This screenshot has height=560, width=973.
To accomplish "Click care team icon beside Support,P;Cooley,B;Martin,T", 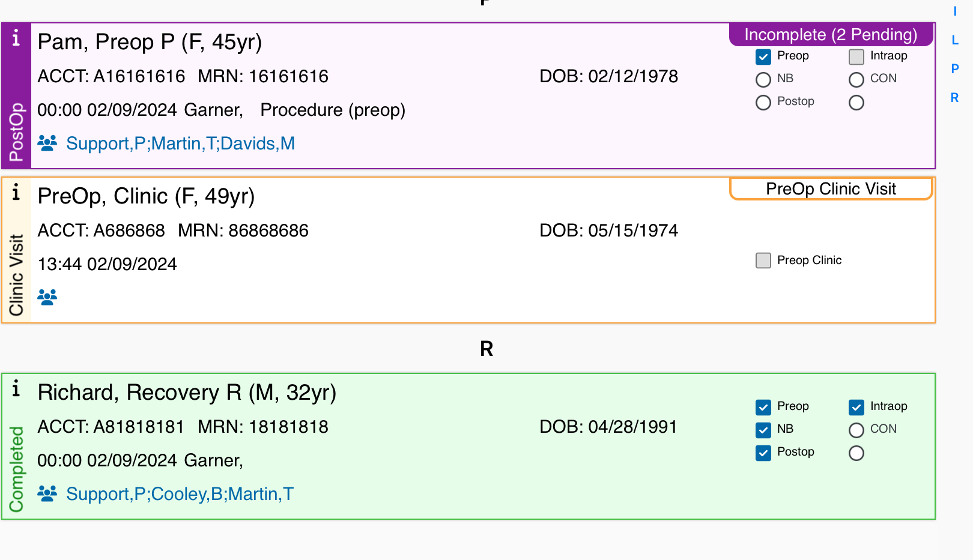I will click(x=47, y=494).
